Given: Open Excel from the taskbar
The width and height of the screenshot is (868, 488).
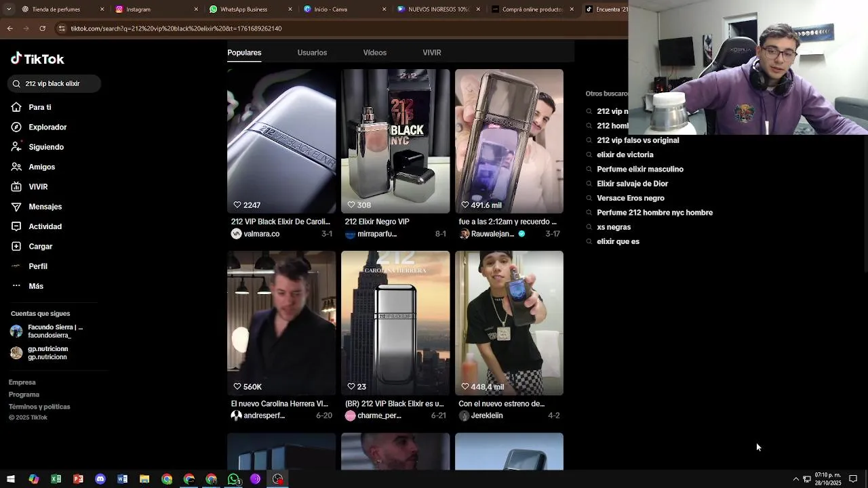Looking at the screenshot, I should (x=56, y=479).
